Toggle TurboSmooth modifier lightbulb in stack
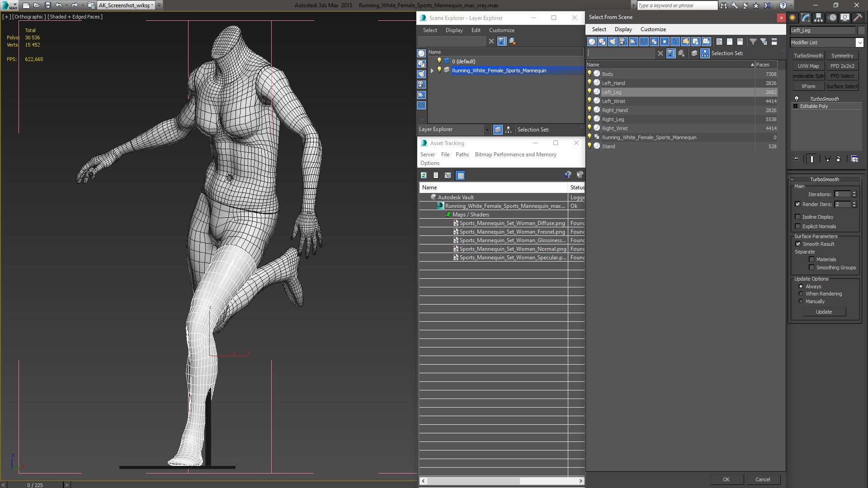The width and height of the screenshot is (868, 488). click(797, 99)
